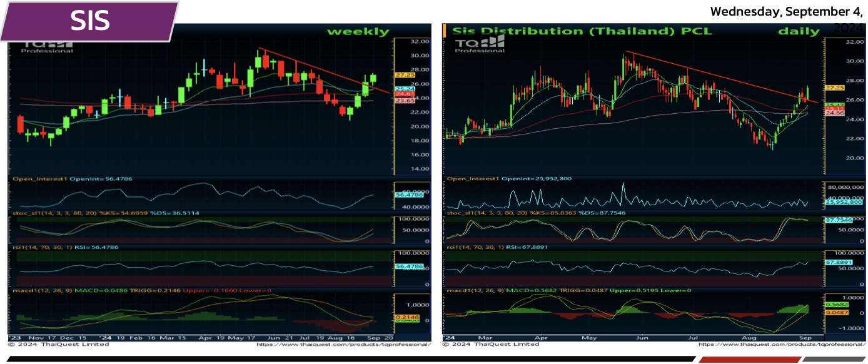This screenshot has width=868, height=364.
Task: Select the yellow 27.25 price tag on daily chart
Action: [835, 88]
